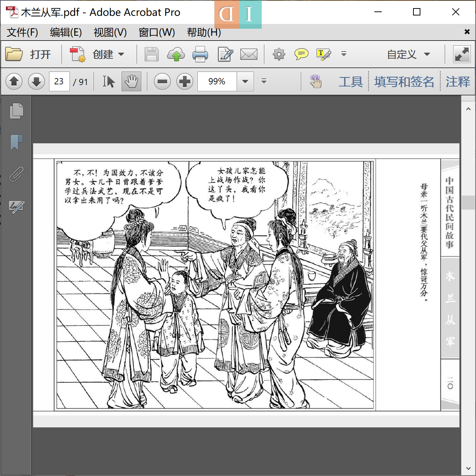The height and width of the screenshot is (476, 476).
Task: Click the scrollbar up arrow
Action: click(468, 109)
